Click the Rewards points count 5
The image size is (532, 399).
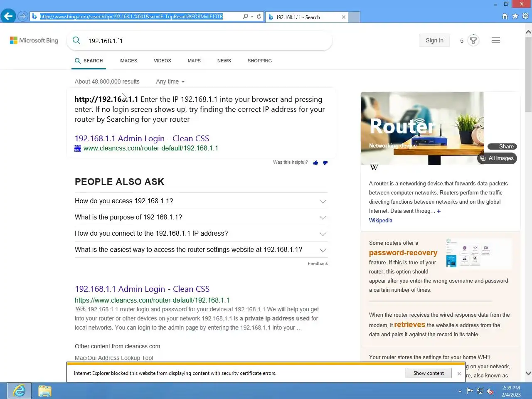tap(461, 41)
